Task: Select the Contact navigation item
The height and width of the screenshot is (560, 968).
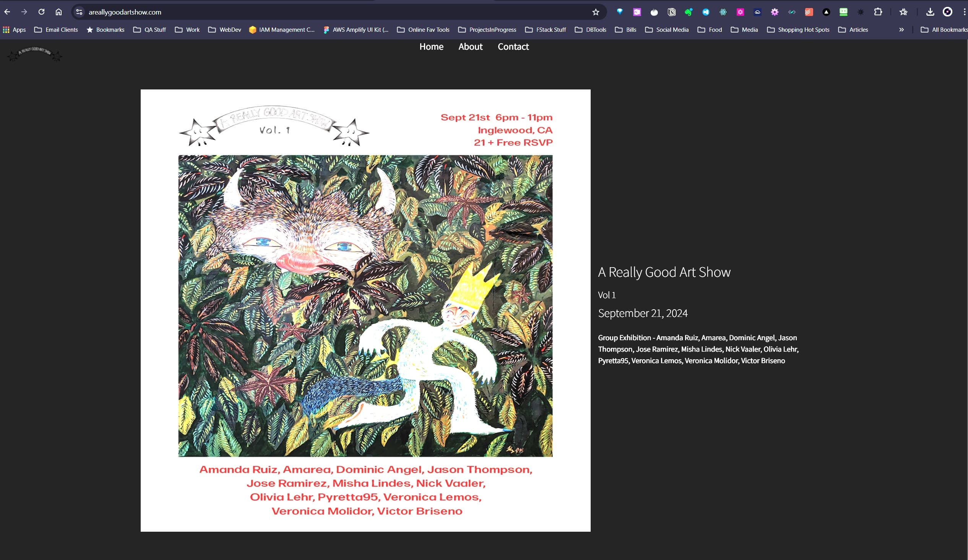Action: coord(513,47)
